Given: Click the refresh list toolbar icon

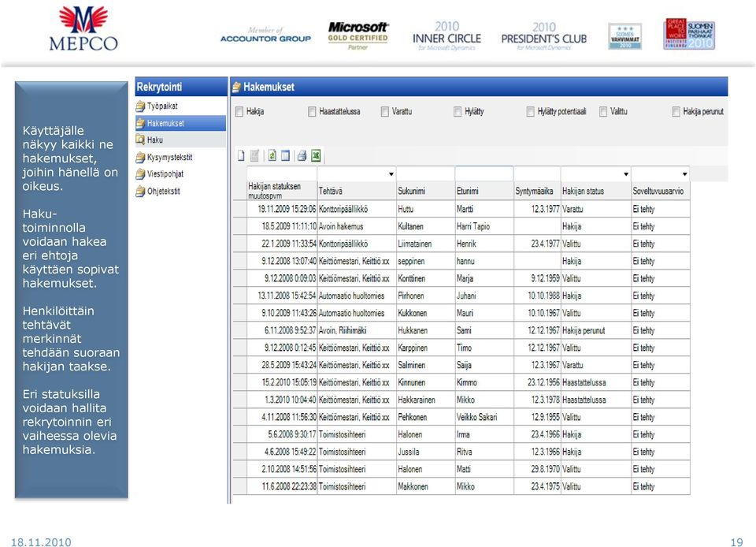Looking at the screenshot, I should 272,155.
